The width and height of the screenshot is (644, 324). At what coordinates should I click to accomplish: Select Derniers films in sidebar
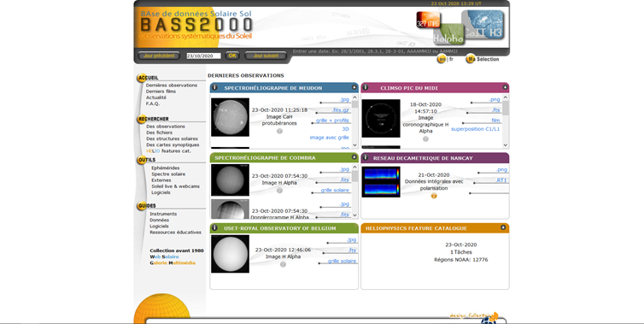pyautogui.click(x=161, y=91)
